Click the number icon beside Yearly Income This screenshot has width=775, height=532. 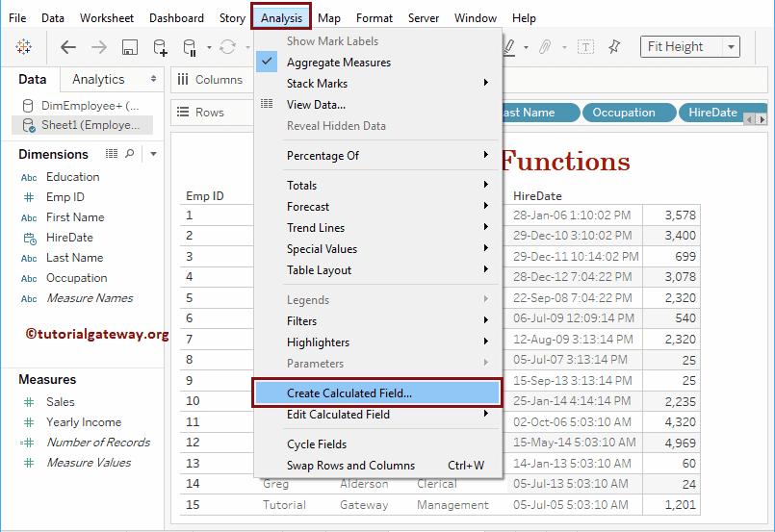(x=29, y=423)
